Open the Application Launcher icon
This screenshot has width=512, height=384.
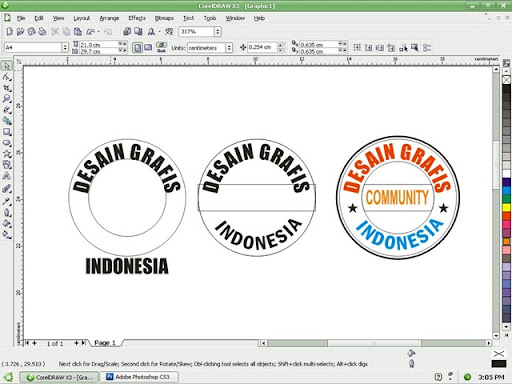(x=151, y=32)
